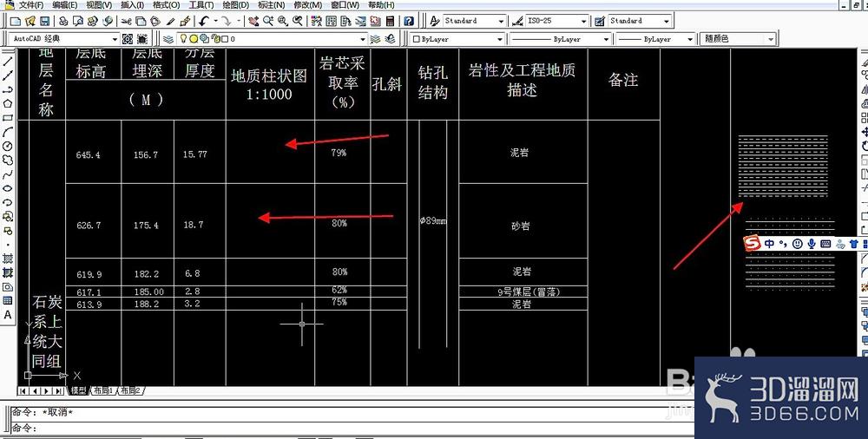Open the 编辑(E) menu
This screenshot has height=439, width=868.
point(65,5)
